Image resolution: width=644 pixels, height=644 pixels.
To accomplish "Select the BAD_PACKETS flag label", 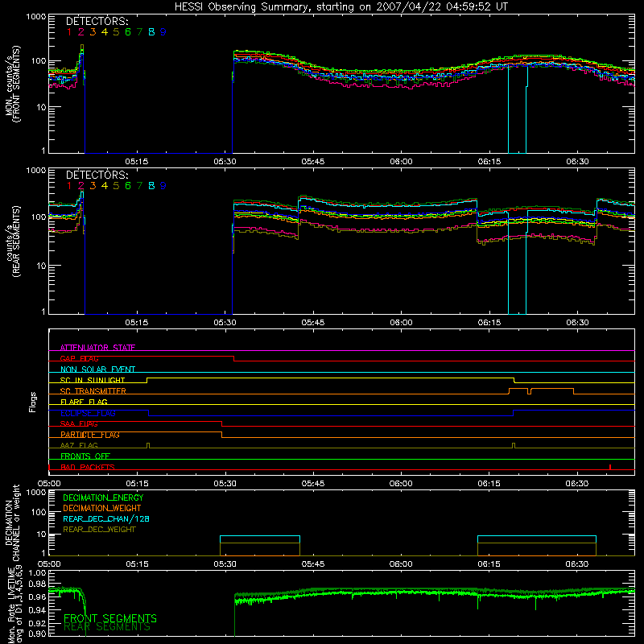I will coord(88,467).
